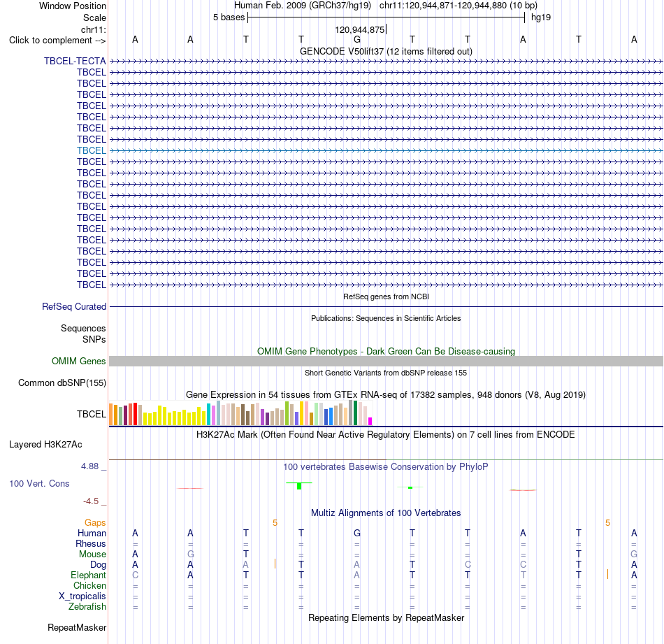Click the magenta bar in the GTEx chart
The height and width of the screenshot is (644, 664).
(x=370, y=421)
